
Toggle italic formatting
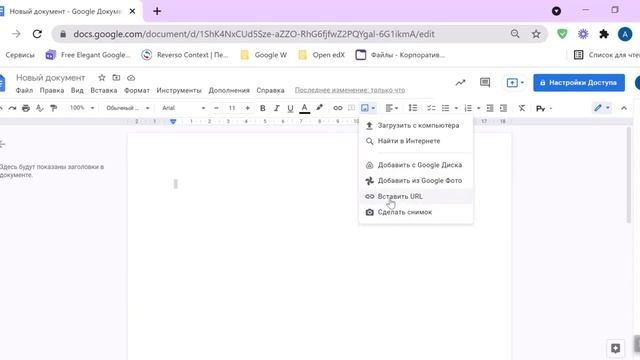(x=276, y=108)
